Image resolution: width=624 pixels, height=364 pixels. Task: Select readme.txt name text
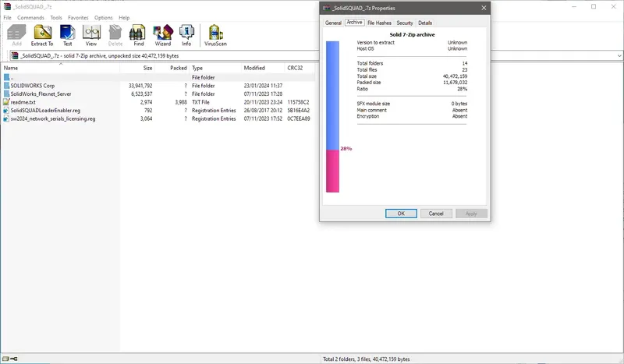pyautogui.click(x=23, y=102)
